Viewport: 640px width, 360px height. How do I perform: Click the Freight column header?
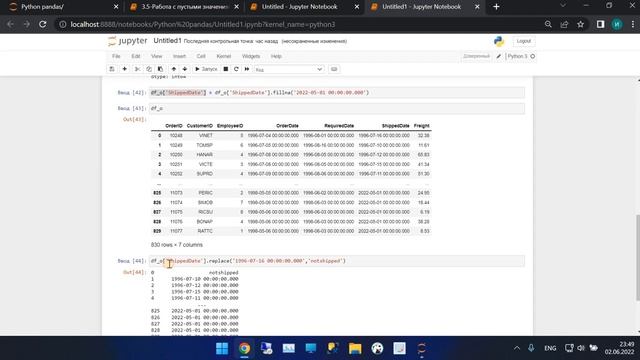pyautogui.click(x=422, y=126)
